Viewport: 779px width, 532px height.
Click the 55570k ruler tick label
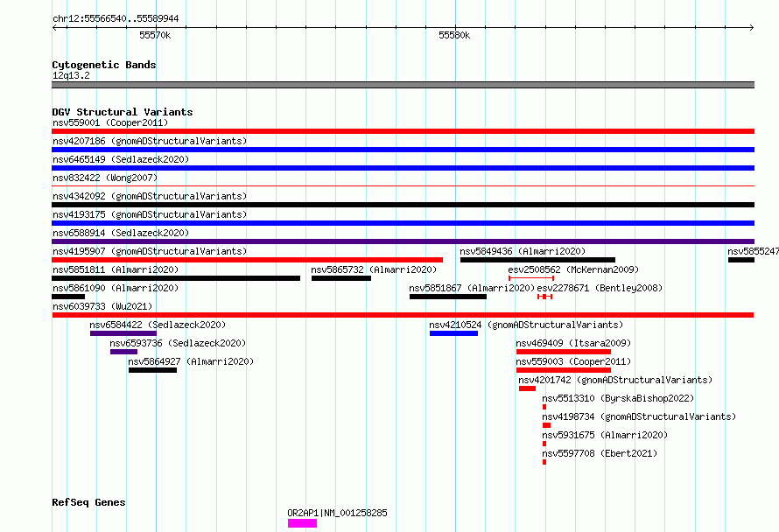click(x=155, y=35)
